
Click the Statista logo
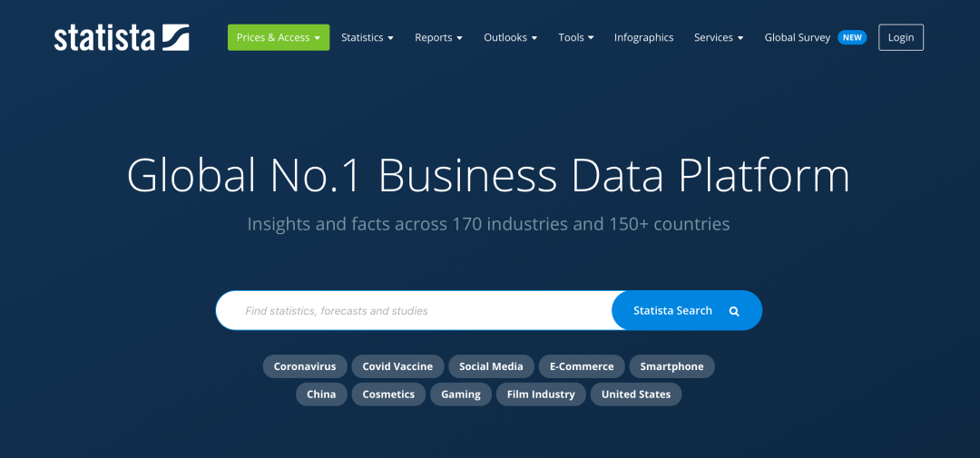click(x=122, y=37)
